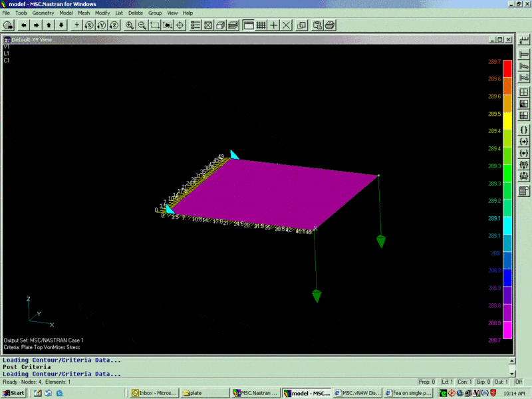Open the View menu
The height and width of the screenshot is (399, 532).
pos(172,13)
